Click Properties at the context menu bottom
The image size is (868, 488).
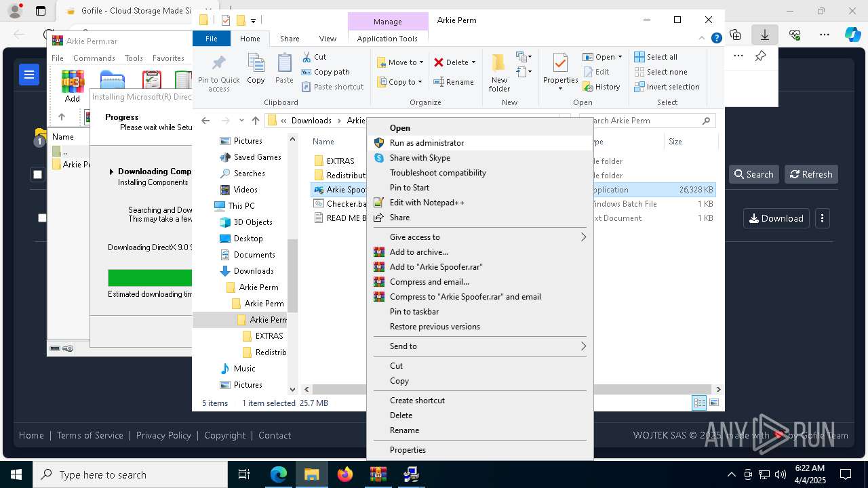(x=479, y=450)
